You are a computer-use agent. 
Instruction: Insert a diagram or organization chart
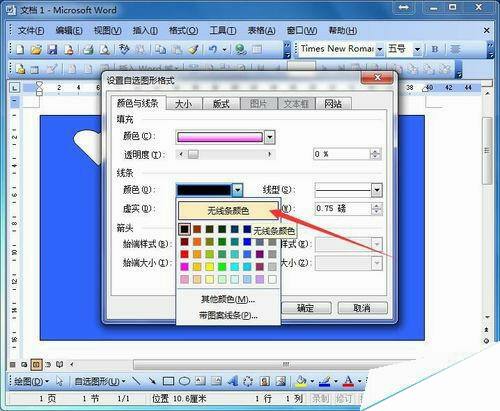coord(248,381)
